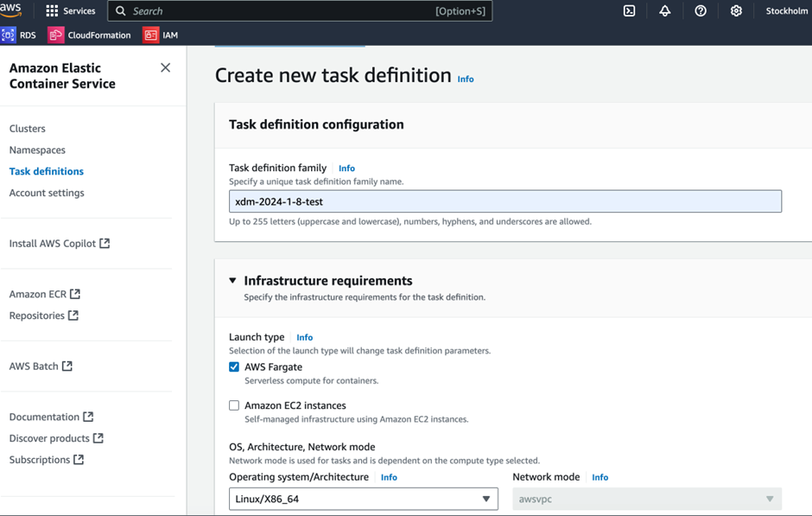Click external link icon beside AWS Batch

coord(67,366)
